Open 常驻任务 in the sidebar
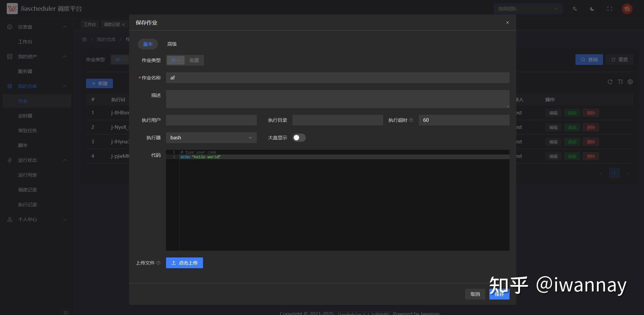644x315 pixels. [x=28, y=131]
